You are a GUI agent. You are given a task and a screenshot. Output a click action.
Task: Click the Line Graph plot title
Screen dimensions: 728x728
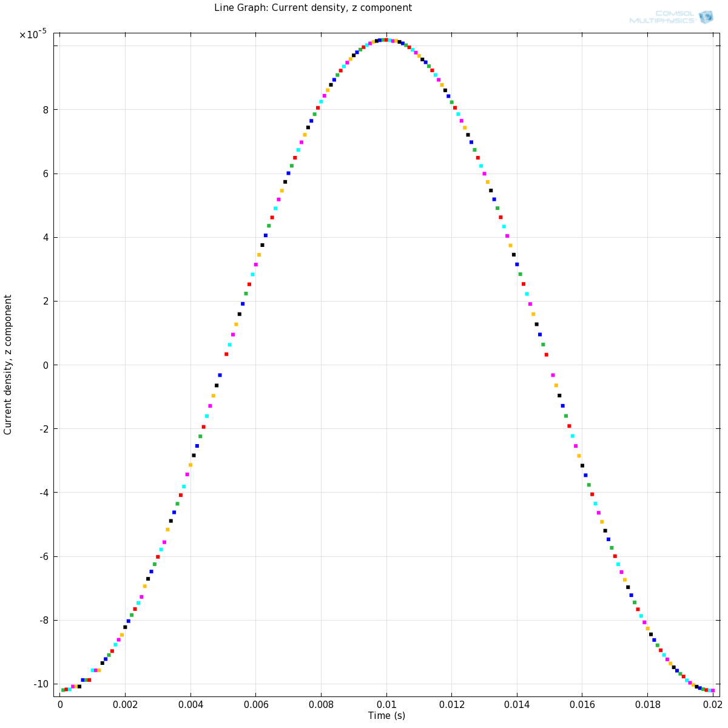[313, 8]
